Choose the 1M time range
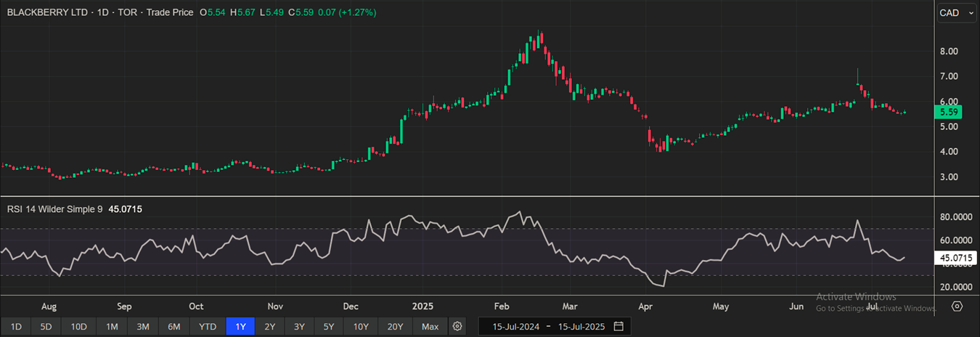980x337 pixels. tap(112, 327)
